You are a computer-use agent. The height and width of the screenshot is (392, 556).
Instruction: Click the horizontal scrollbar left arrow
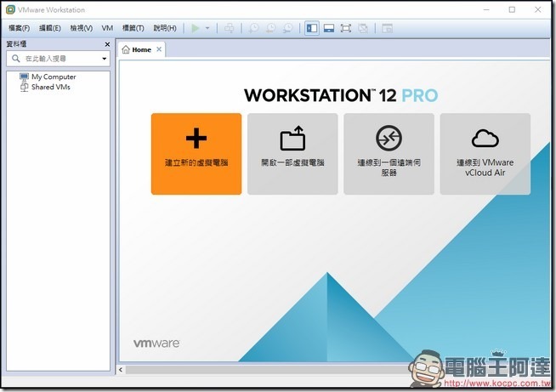click(121, 370)
